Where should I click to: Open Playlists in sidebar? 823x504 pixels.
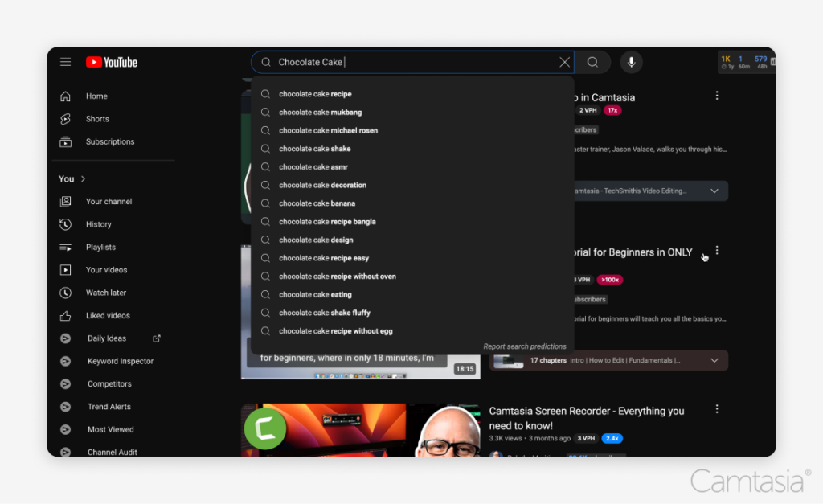click(x=100, y=248)
